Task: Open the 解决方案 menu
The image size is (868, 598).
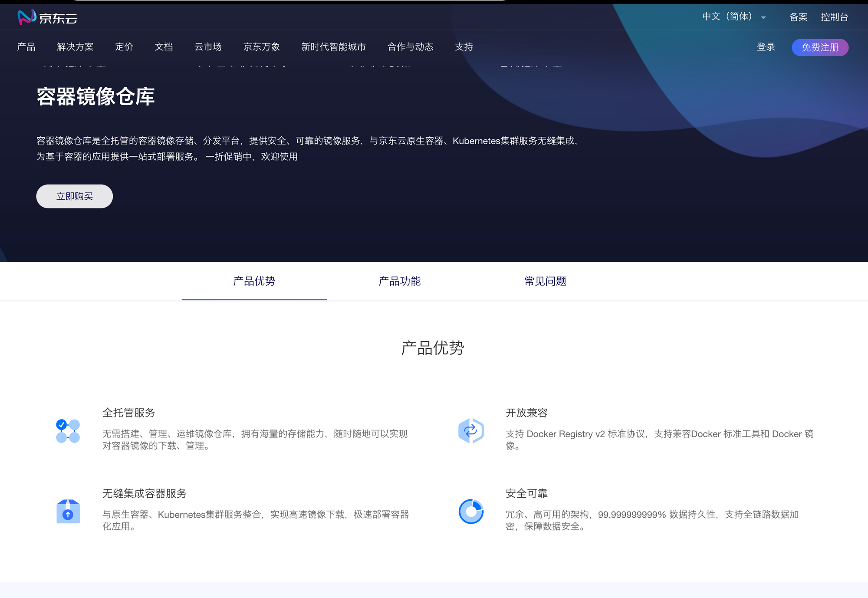Action: click(x=75, y=47)
